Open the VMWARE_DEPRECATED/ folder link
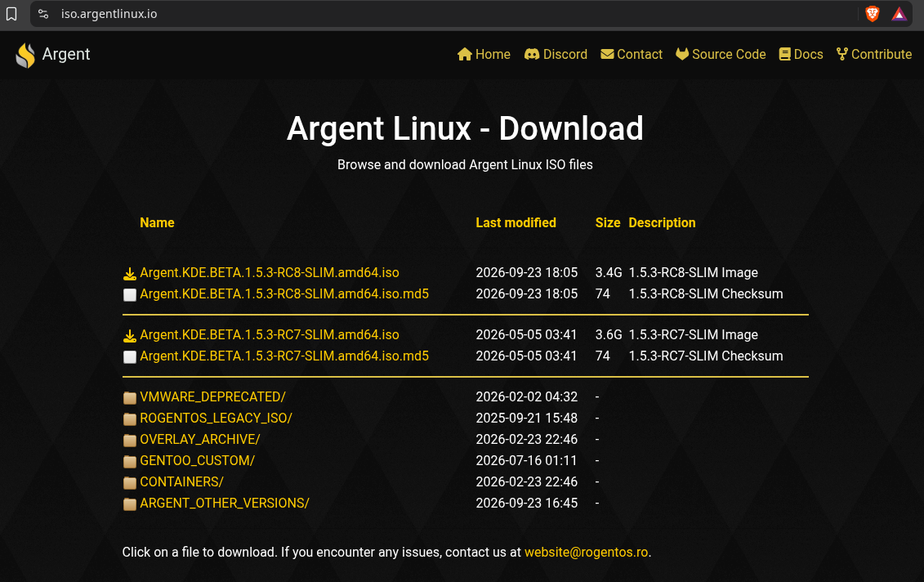 point(212,396)
